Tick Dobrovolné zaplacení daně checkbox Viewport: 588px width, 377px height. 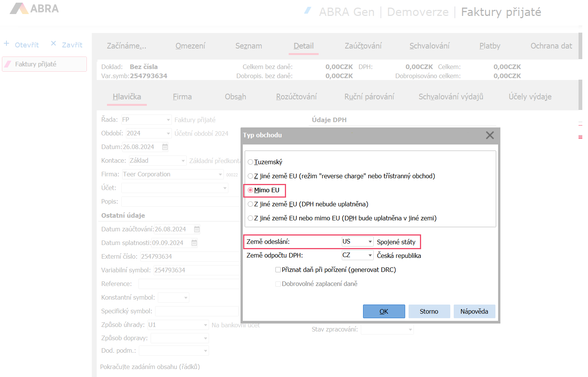278,284
